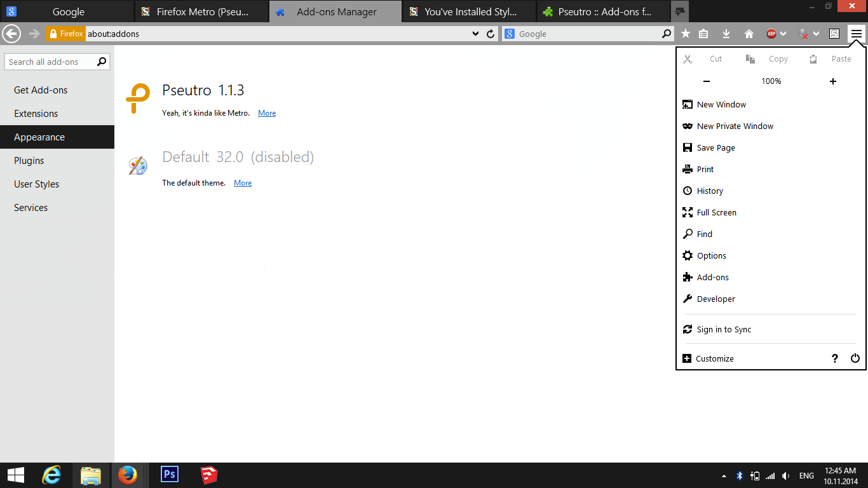Viewport: 868px width, 488px height.
Task: Open the Developer menu entry
Action: 771,299
